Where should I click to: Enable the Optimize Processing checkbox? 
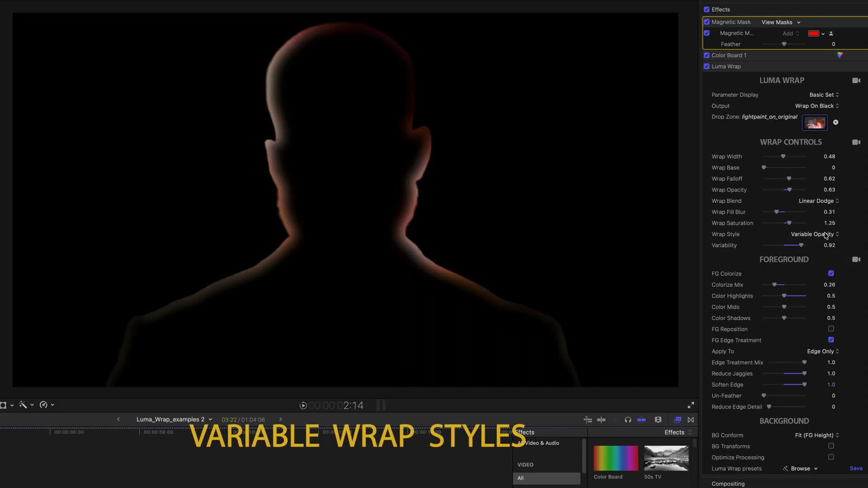831,457
